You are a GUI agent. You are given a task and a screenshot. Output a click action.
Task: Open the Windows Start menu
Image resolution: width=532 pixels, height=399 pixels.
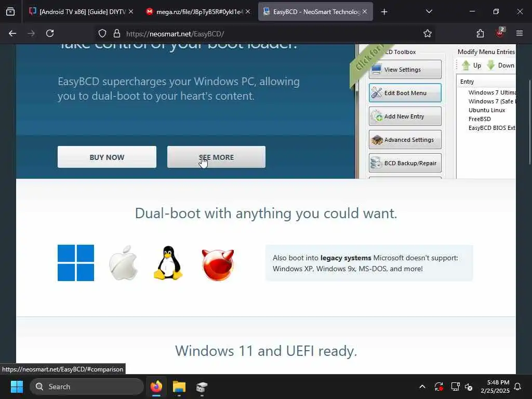tap(17, 387)
